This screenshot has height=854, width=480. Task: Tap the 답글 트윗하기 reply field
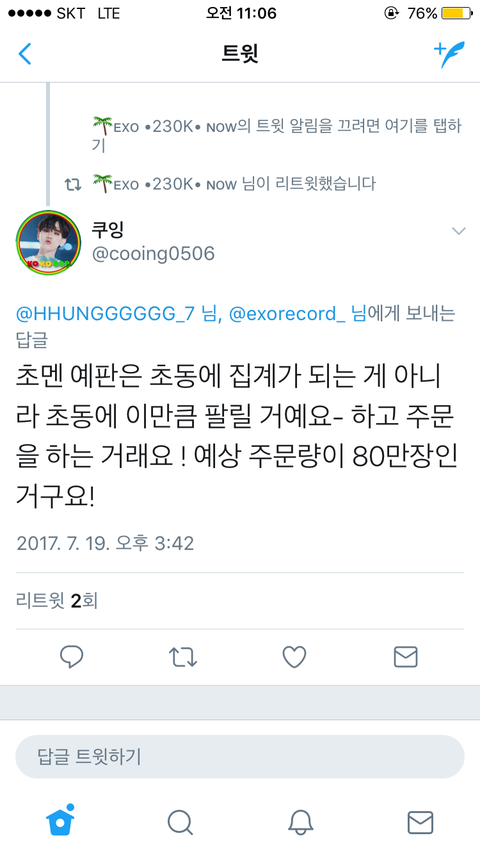240,757
